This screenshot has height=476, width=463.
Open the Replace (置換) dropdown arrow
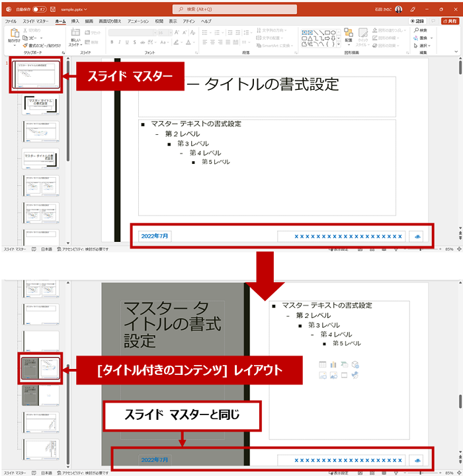(432, 38)
